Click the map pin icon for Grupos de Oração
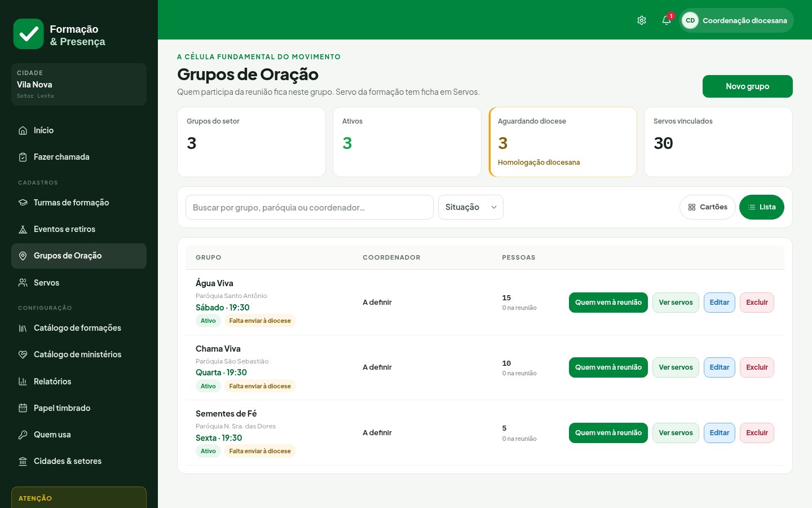Screen dimensions: 812x508 23,256
